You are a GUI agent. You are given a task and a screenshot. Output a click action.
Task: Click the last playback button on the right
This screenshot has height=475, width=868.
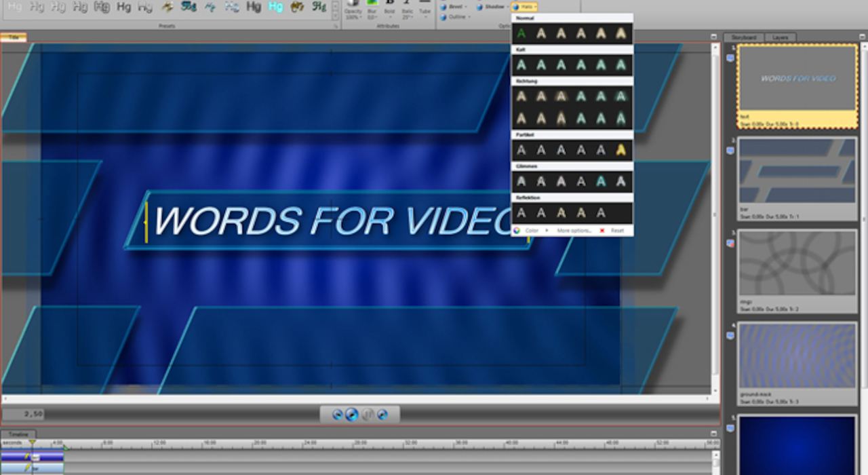(x=382, y=415)
